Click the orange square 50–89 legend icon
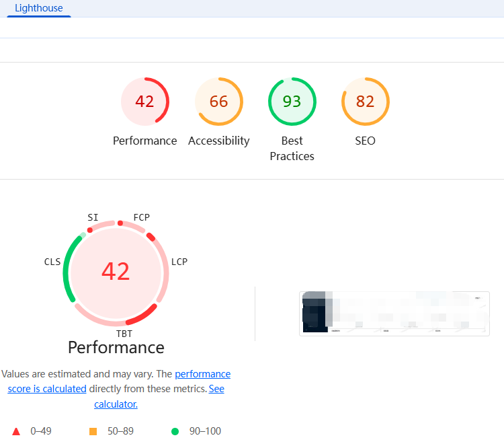Image resolution: width=504 pixels, height=446 pixels. point(93,431)
